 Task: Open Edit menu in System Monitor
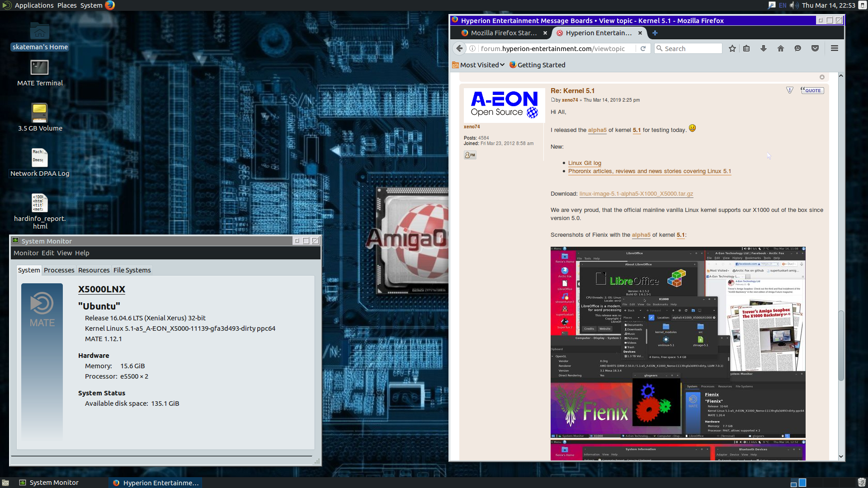click(48, 253)
